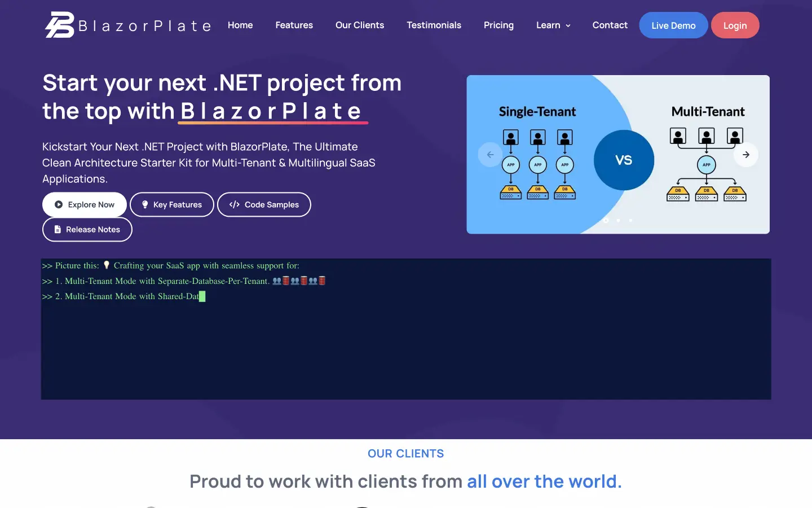Click the OUR CLIENTS heading
The height and width of the screenshot is (508, 812).
(406, 453)
